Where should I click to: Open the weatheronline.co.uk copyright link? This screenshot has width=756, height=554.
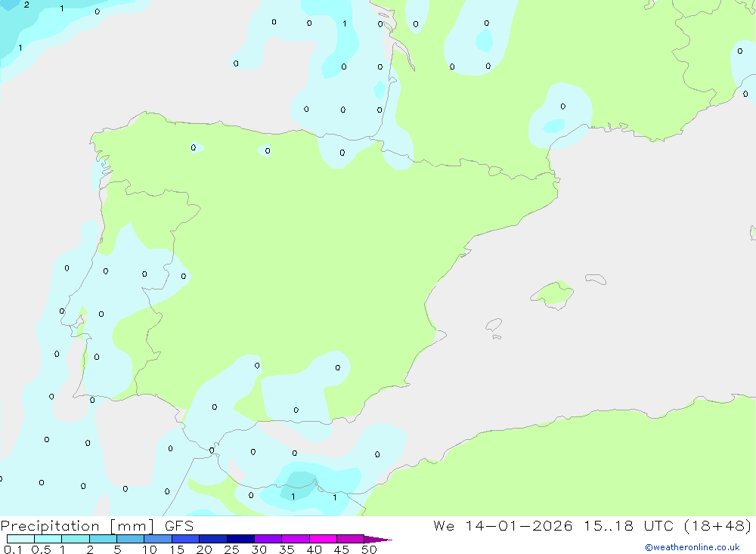pos(692,547)
